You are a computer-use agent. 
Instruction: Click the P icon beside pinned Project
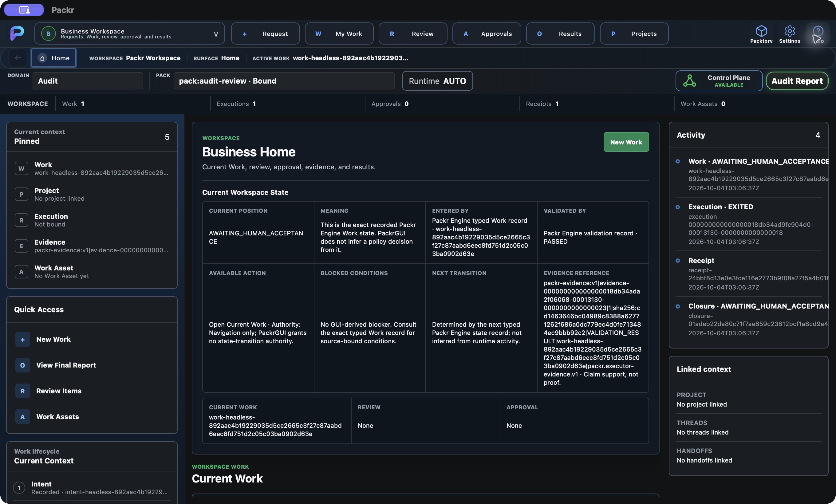click(x=22, y=194)
